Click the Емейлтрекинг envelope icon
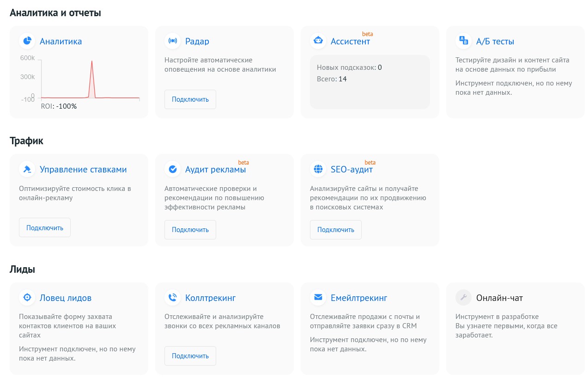This screenshot has height=380, width=588. point(318,298)
